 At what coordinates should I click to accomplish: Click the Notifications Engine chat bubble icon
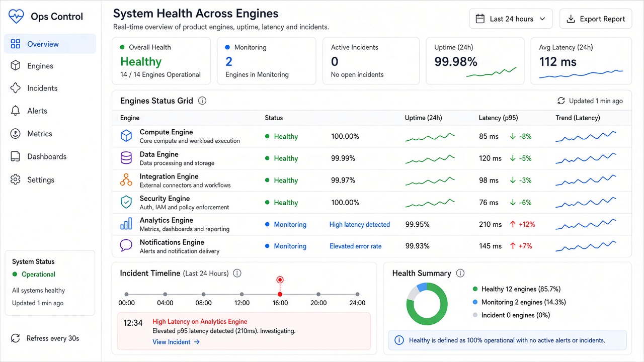coord(126,246)
